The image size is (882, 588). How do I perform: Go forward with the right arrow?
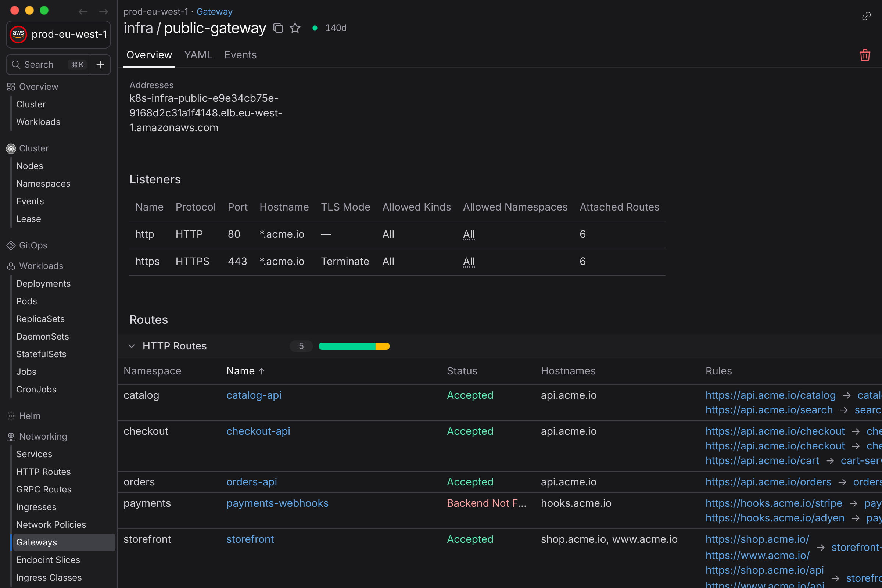point(104,12)
